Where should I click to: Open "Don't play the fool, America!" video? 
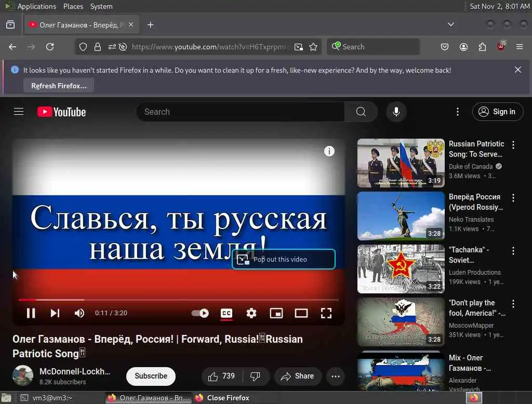(401, 321)
